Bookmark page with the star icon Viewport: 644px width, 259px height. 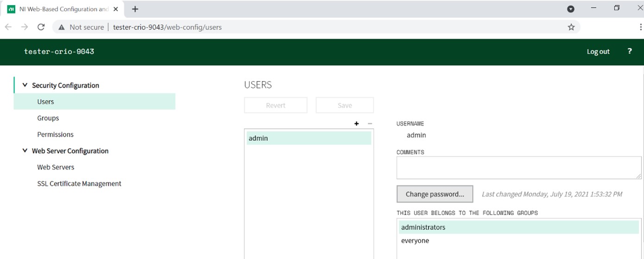pos(571,27)
